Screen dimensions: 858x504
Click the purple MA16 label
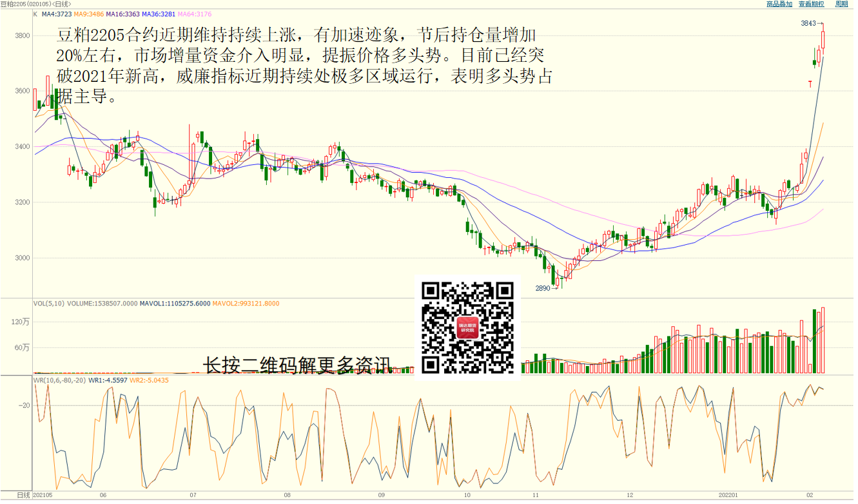(x=122, y=14)
